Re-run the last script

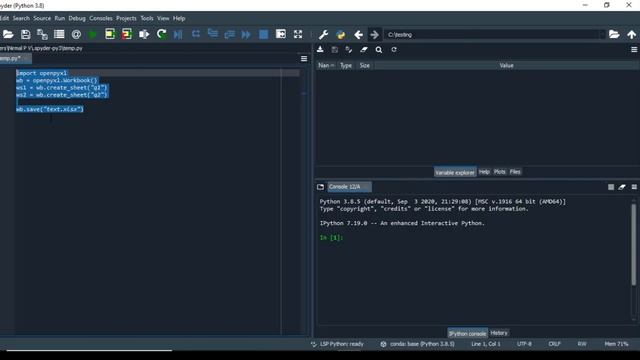click(x=162, y=34)
